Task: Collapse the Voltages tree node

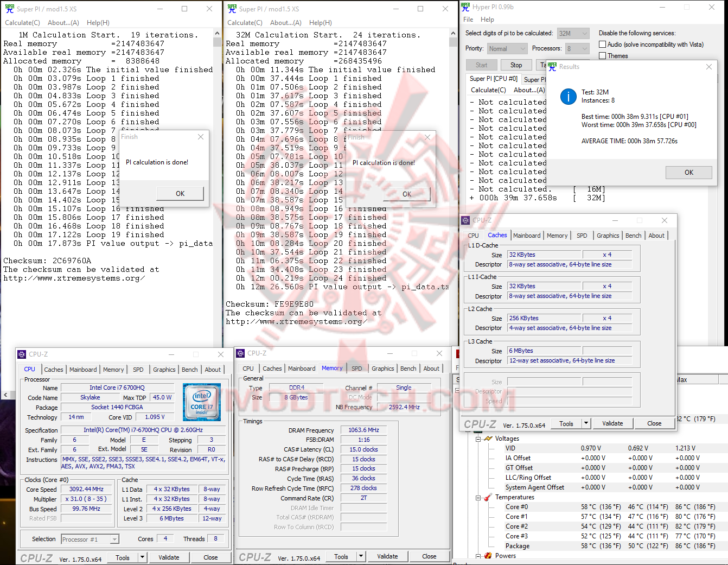Action: (x=478, y=439)
